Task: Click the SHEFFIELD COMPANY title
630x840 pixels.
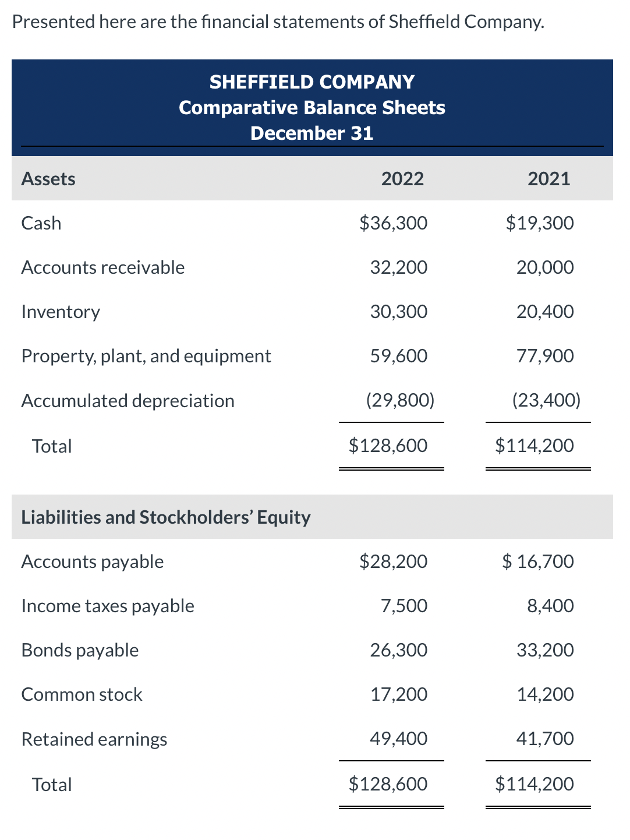Action: point(312,82)
